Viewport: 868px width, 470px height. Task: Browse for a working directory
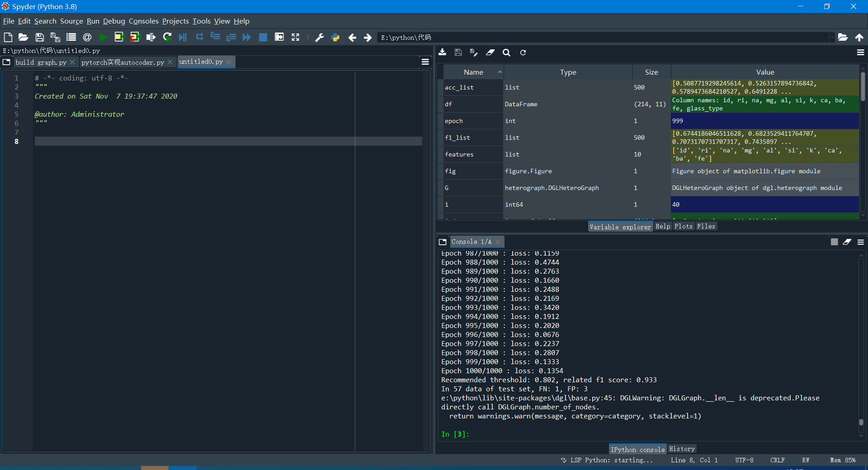coord(843,37)
